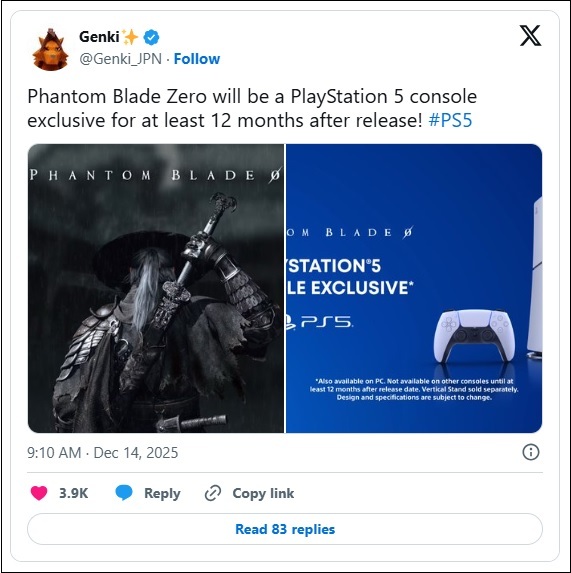
Task: Open the tweet info circle icon
Action: tap(530, 452)
